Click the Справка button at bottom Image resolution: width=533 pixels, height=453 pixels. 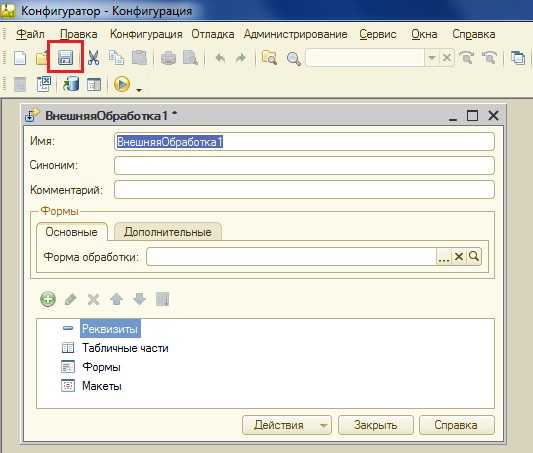(x=456, y=425)
